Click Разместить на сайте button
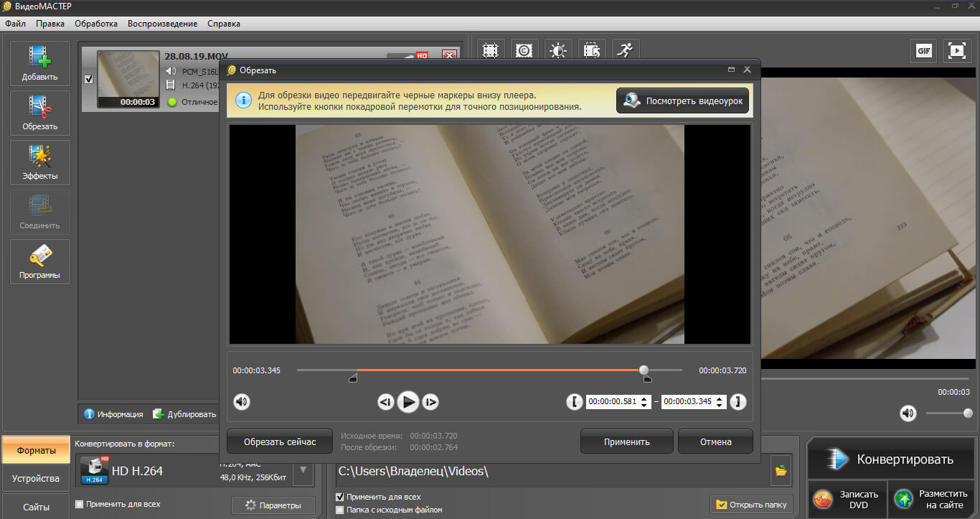This screenshot has width=980, height=519. tap(932, 499)
